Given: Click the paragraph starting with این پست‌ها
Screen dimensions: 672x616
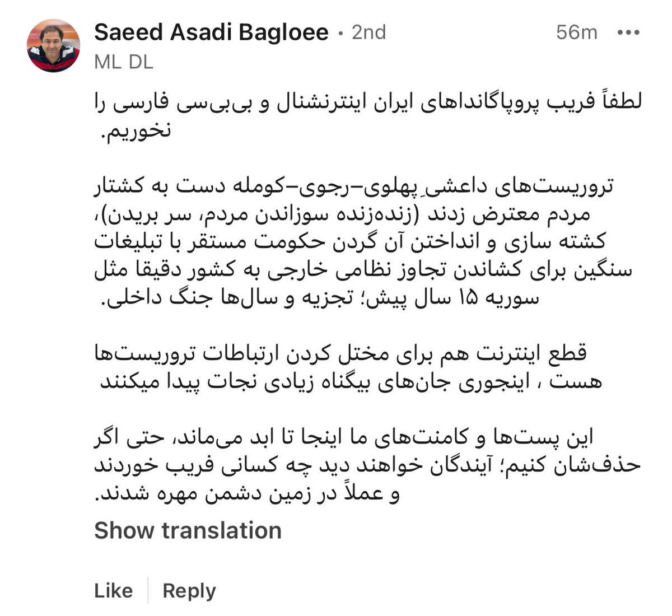Looking at the screenshot, I should click(367, 466).
